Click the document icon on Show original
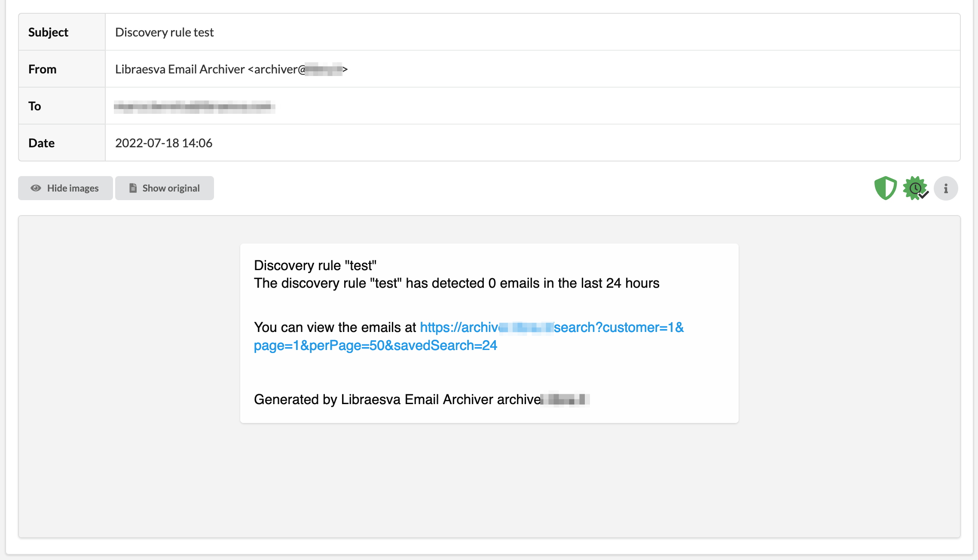Screen dimensions: 978x560 coord(133,188)
